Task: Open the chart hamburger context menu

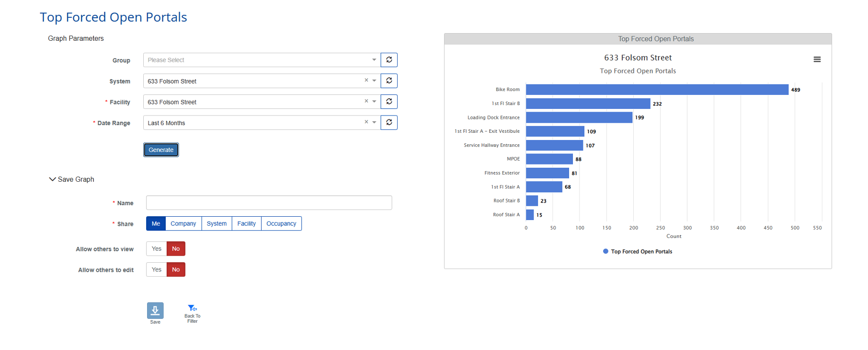Action: coord(817,59)
